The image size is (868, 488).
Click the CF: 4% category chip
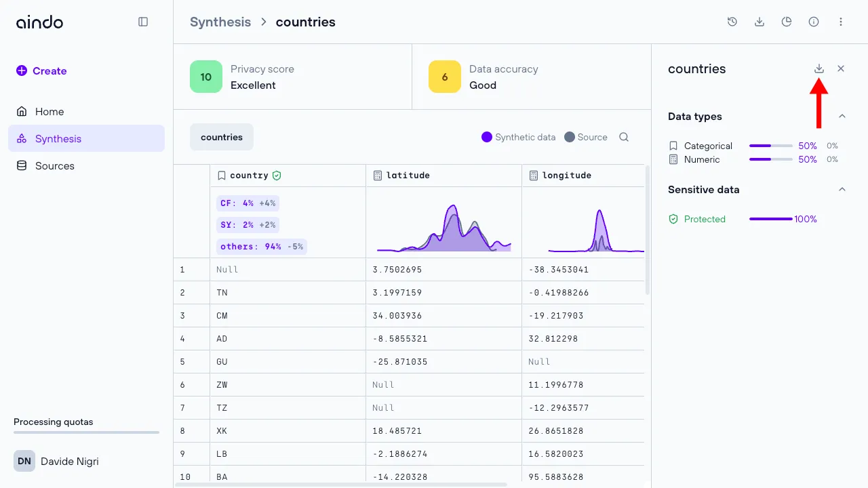(248, 203)
